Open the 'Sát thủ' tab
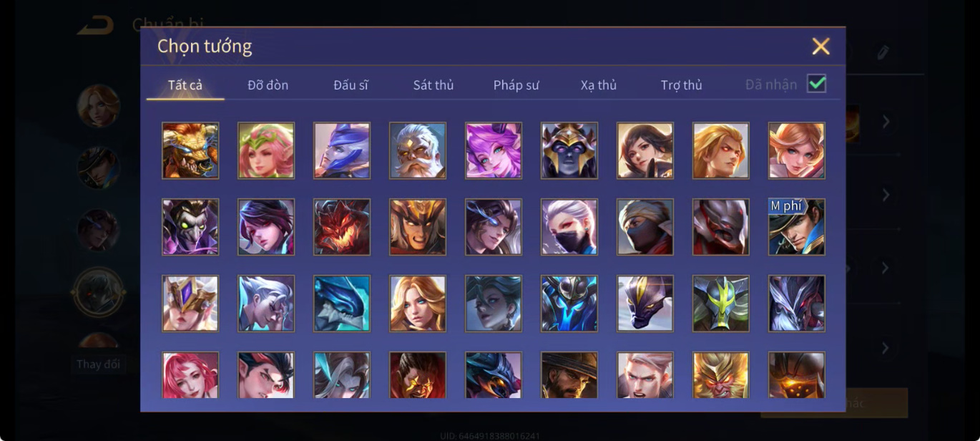 point(433,85)
